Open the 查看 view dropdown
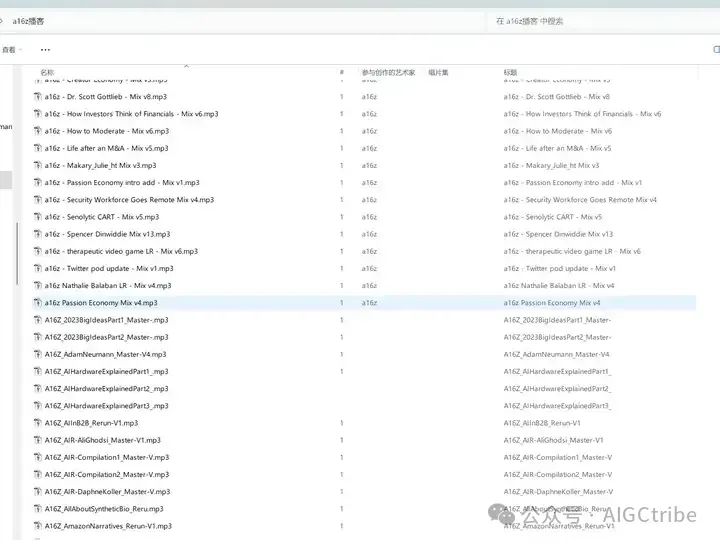This screenshot has width=720, height=544. coord(11,50)
